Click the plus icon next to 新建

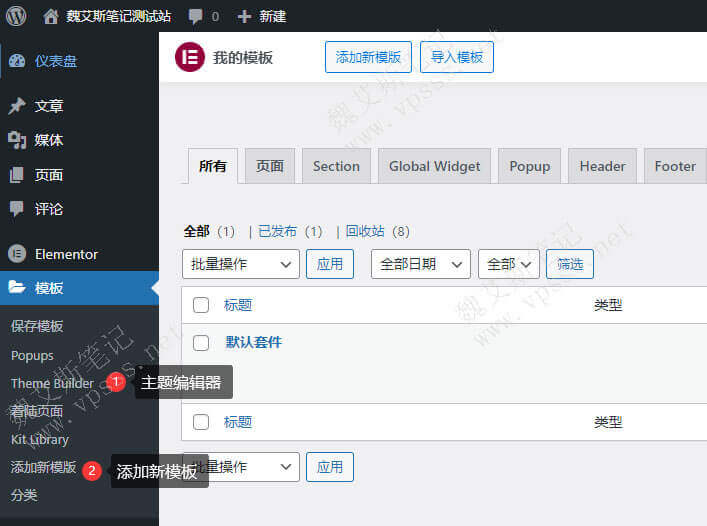tap(244, 17)
